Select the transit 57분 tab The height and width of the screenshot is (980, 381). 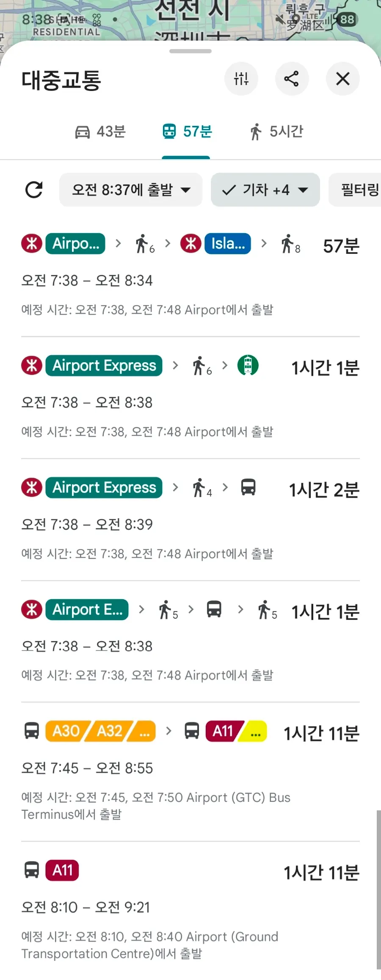tap(187, 132)
